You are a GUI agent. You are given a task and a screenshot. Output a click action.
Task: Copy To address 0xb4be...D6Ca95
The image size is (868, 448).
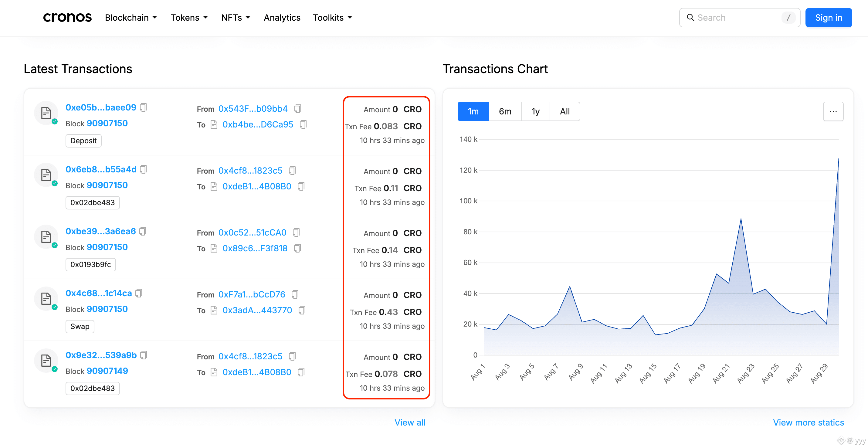pyautogui.click(x=303, y=125)
